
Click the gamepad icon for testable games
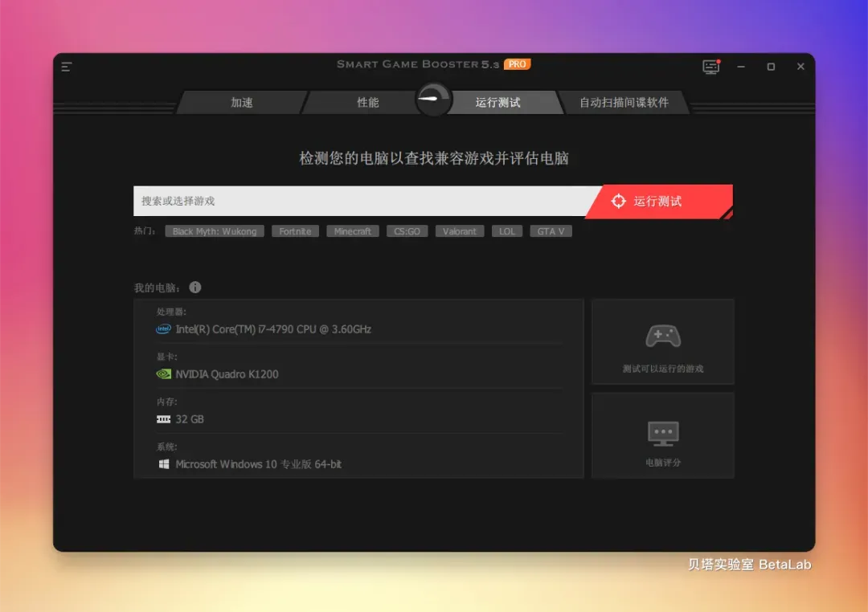pos(662,336)
